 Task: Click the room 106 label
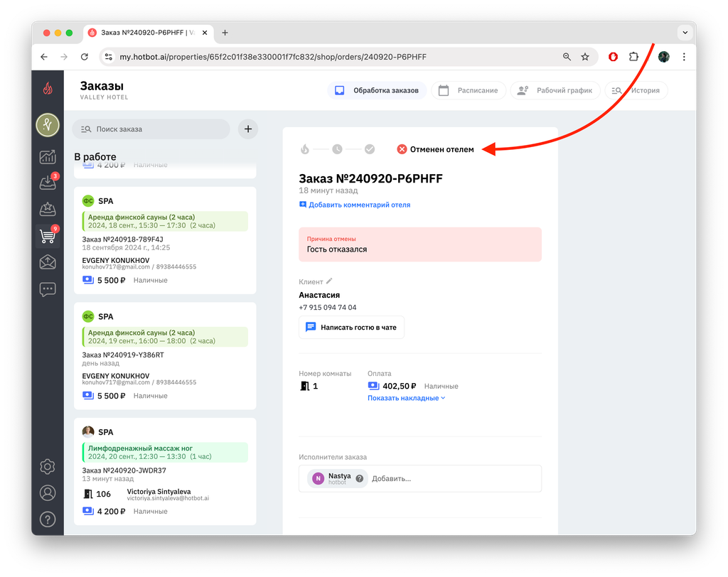pos(103,494)
